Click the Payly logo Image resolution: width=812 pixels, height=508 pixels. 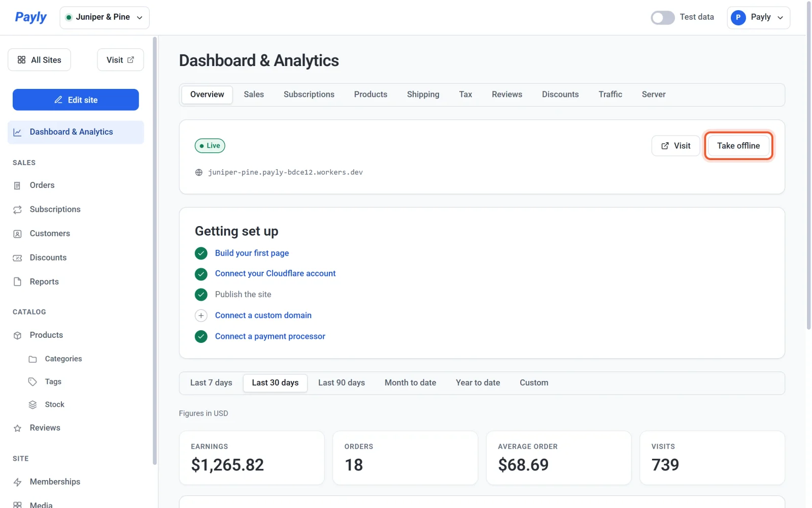30,17
